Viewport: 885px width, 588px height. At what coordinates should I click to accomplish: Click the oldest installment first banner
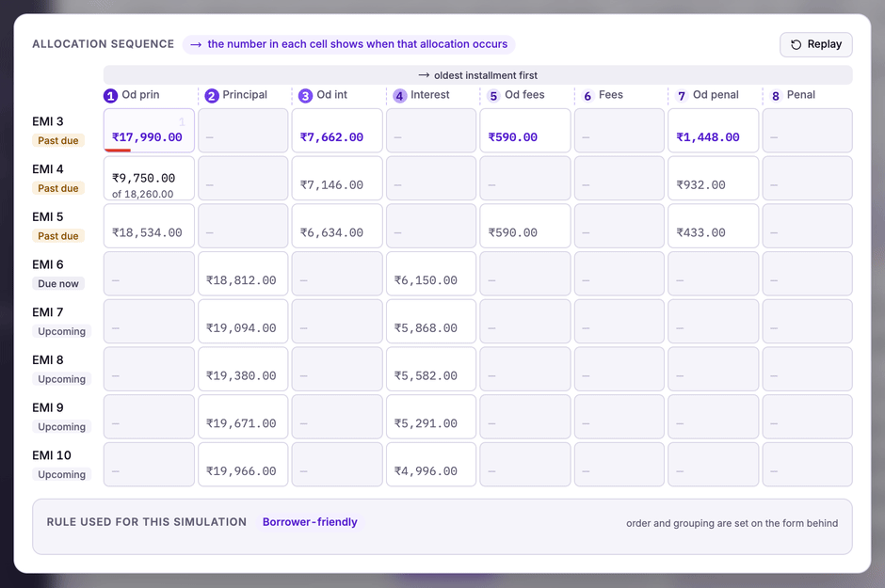click(x=477, y=75)
